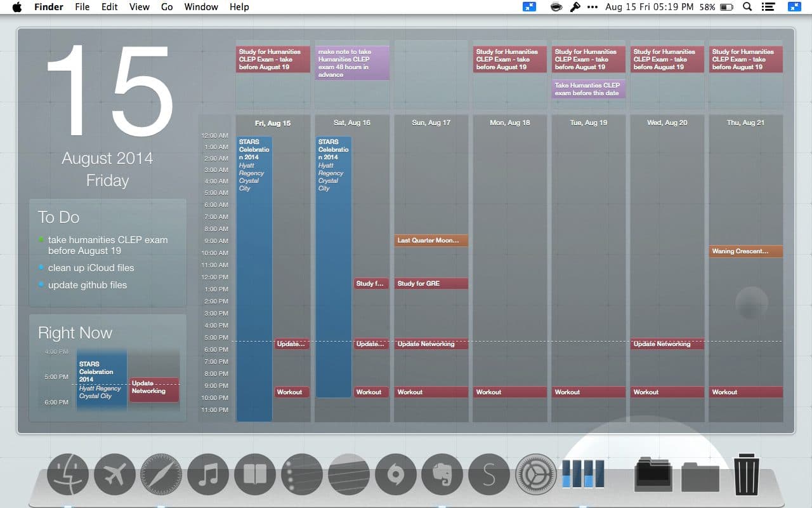Open the Trash in the dock
Viewport: 812px width, 508px height.
click(x=747, y=474)
